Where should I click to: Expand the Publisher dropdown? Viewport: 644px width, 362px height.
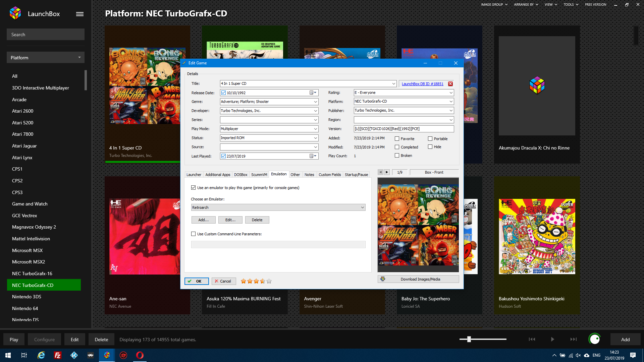click(451, 111)
